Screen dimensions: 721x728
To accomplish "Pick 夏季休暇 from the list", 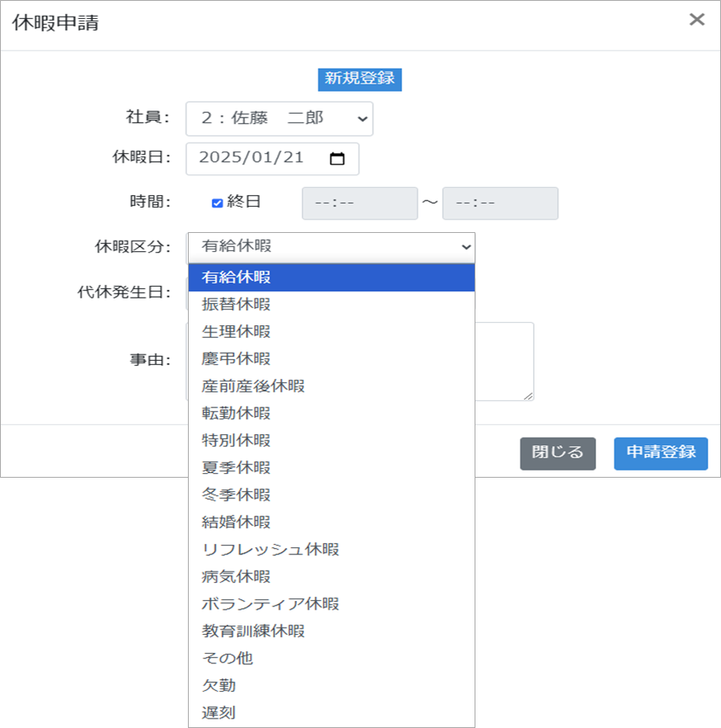I will point(236,468).
